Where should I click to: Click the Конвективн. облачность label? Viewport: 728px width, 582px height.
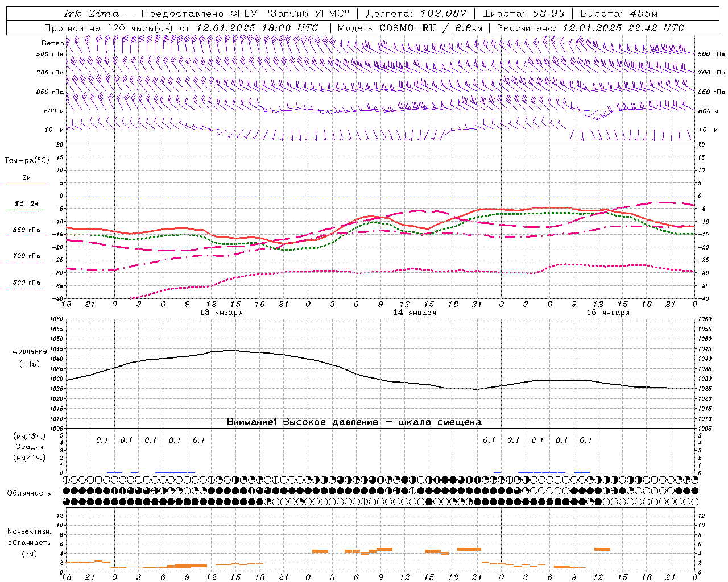coord(29,537)
